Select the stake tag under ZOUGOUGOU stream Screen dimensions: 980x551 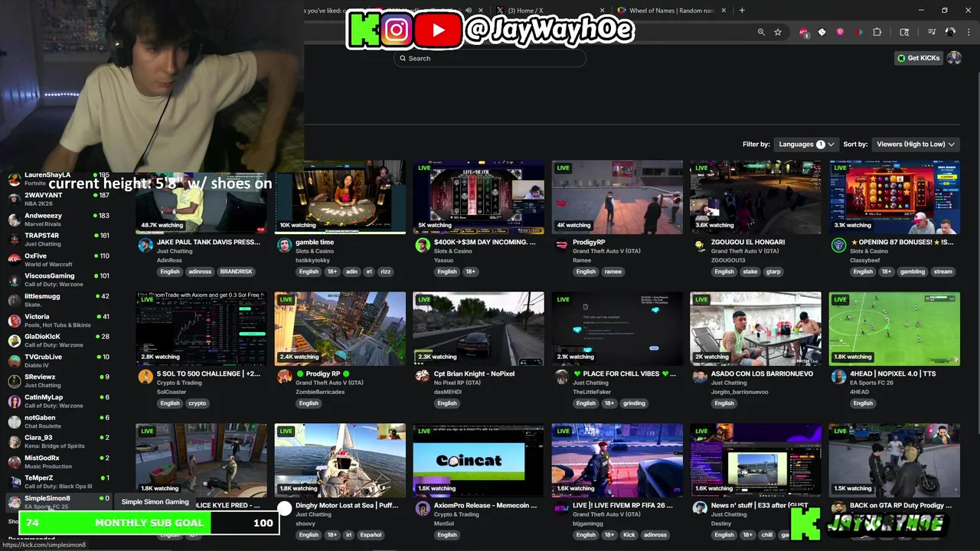click(x=750, y=272)
